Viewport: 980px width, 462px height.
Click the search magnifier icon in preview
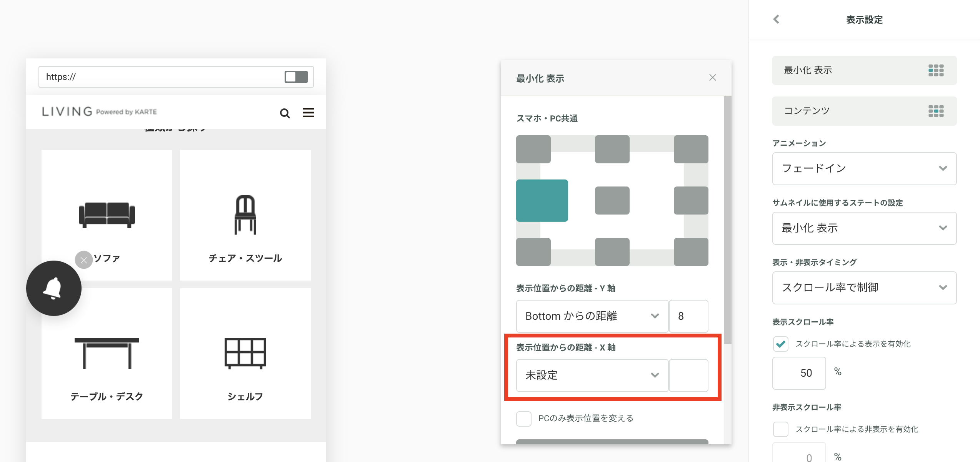tap(285, 113)
